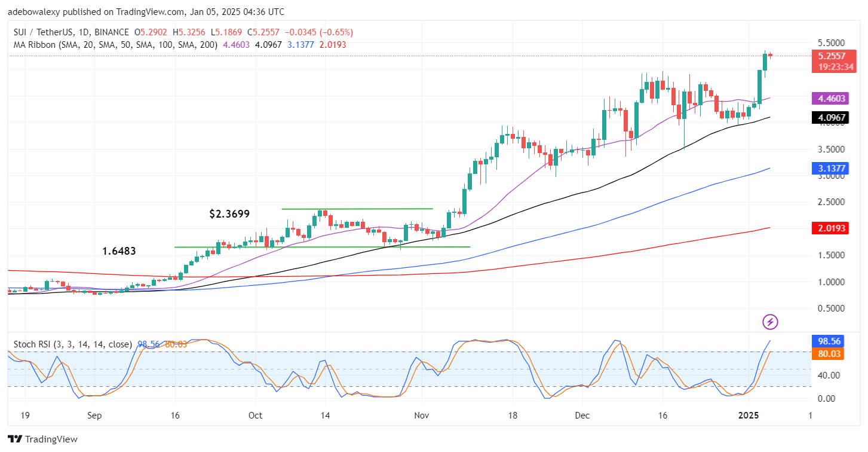Click the purple lightning bolt icon
868x452 pixels.
click(770, 322)
